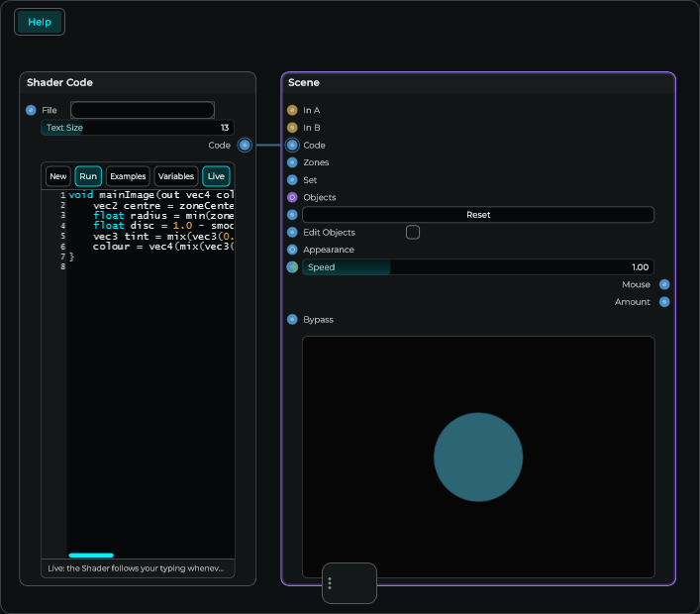Click the Edit Objects port dot
Screen dimensions: 700x614
(292, 232)
